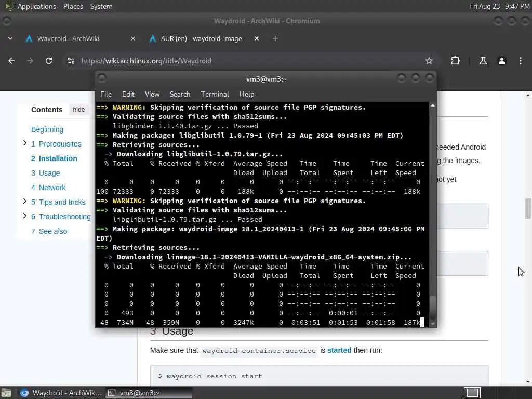Expand the Tips and tricks section
Screen dimensions: 532x399
click(24, 201)
